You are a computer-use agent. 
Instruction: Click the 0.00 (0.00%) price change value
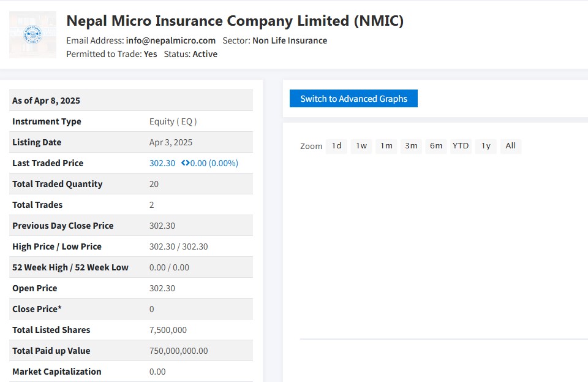214,163
